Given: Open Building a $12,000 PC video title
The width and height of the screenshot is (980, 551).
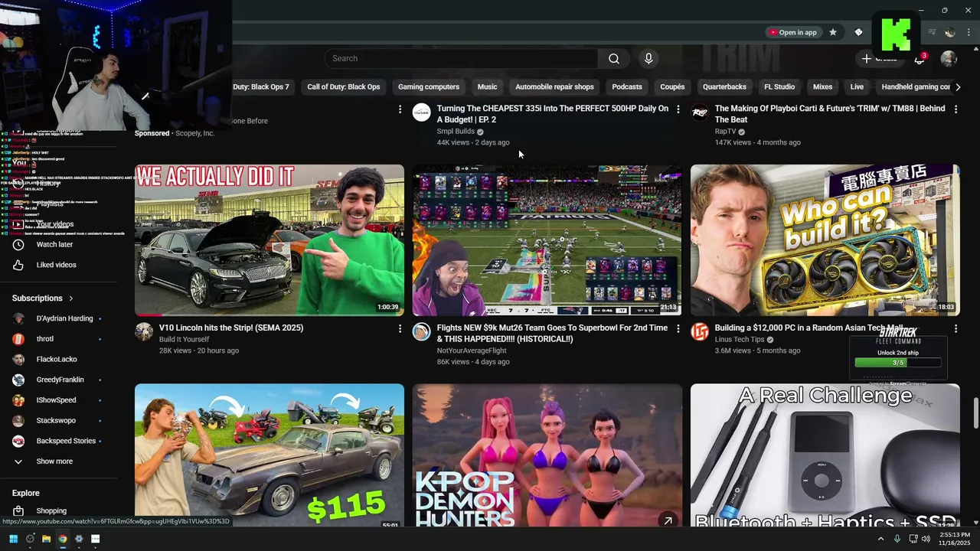Looking at the screenshot, I should tap(809, 328).
